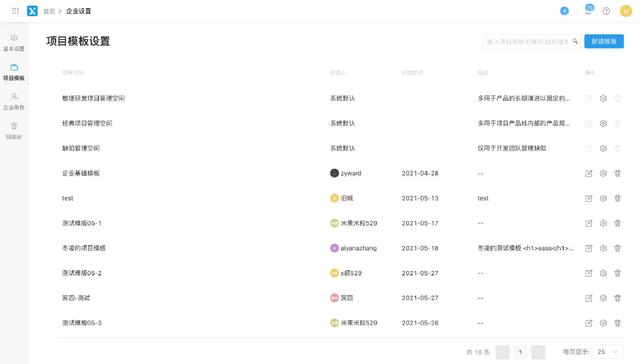Edit the 企业基础模板 row by zyward
This screenshot has height=364, width=640.
pos(589,173)
